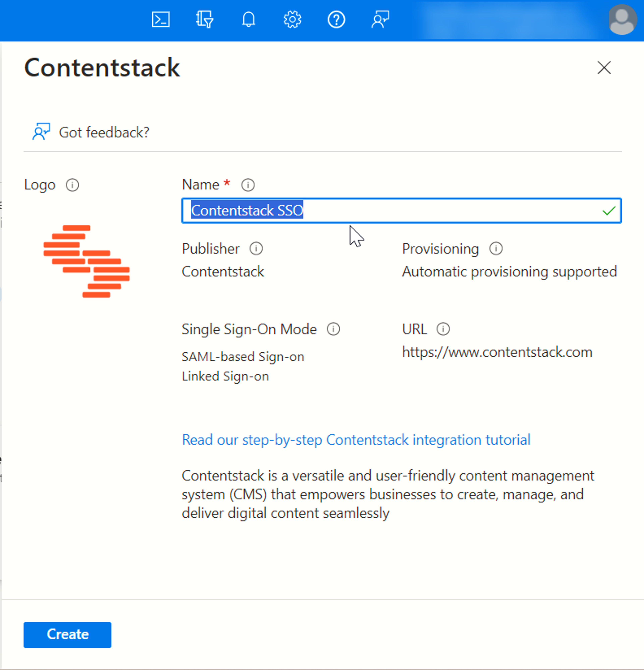Viewport: 644px width, 670px height.
Task: Click the Contentstack publisher value
Action: click(223, 272)
